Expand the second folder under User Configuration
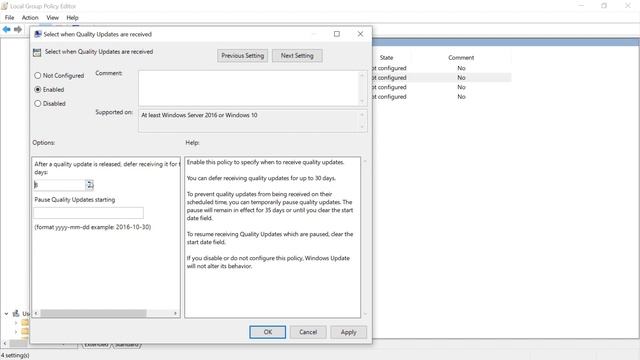This screenshot has width=640, height=360. [16, 331]
